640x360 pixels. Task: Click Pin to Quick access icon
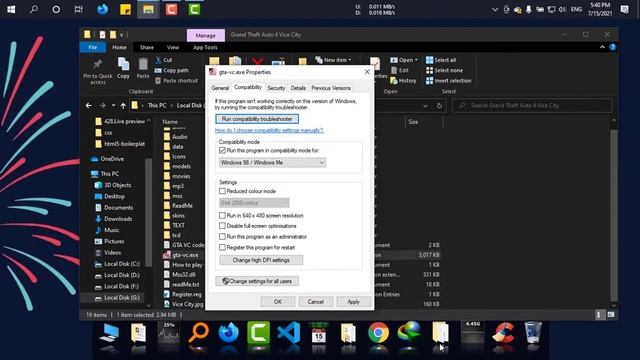pyautogui.click(x=98, y=64)
